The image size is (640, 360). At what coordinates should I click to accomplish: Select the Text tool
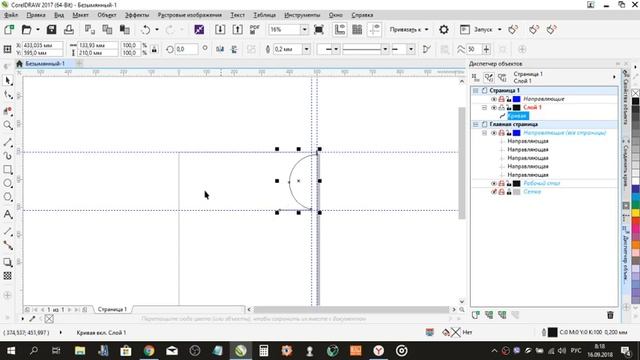(x=8, y=214)
